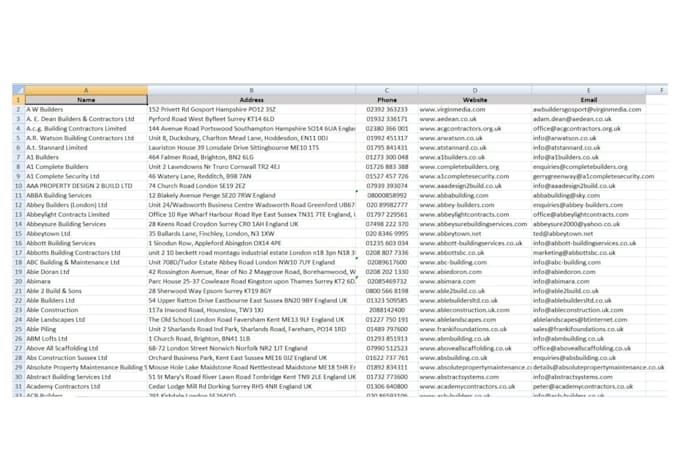Click email peter@academycontractors.co.uk
The width and height of the screenshot is (680, 459).
[588, 386]
